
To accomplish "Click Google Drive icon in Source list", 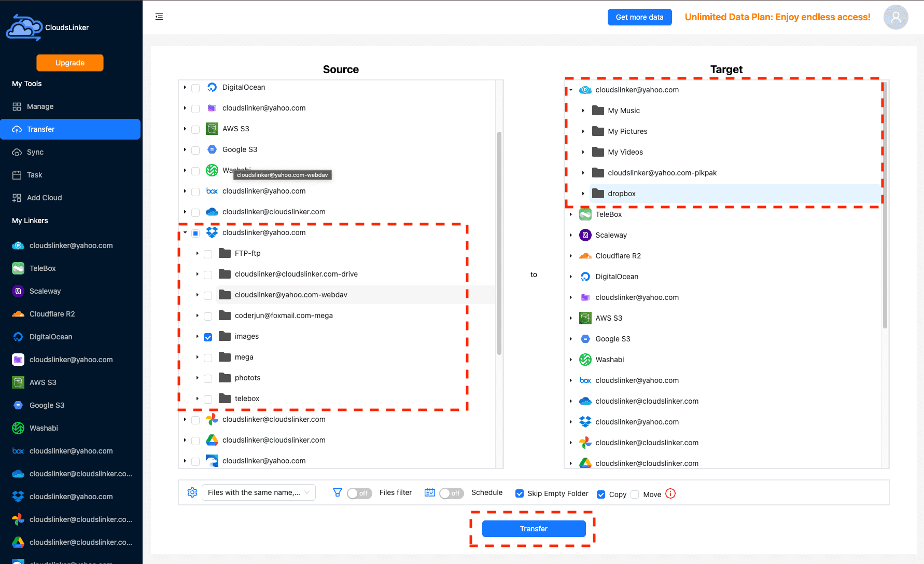I will pos(212,440).
